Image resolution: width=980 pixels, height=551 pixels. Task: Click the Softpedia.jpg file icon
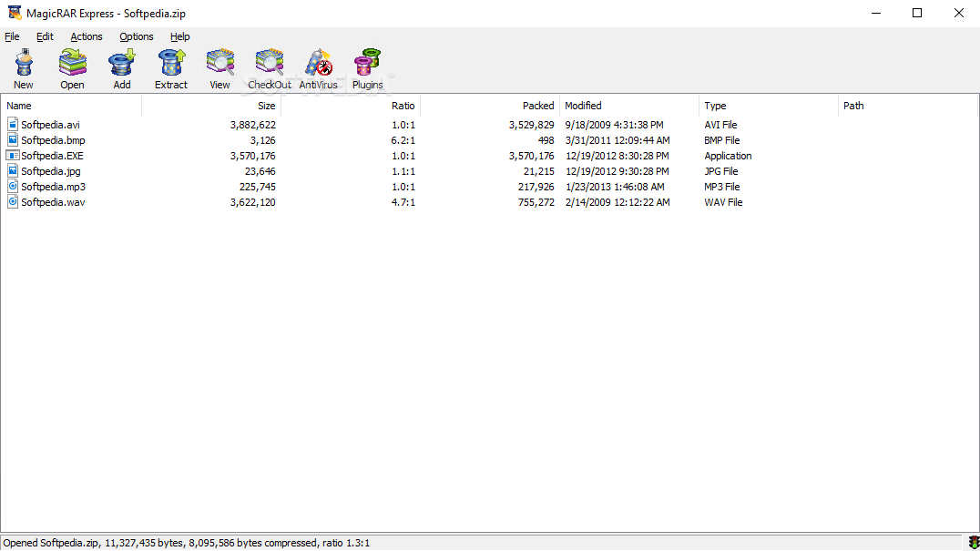click(13, 170)
